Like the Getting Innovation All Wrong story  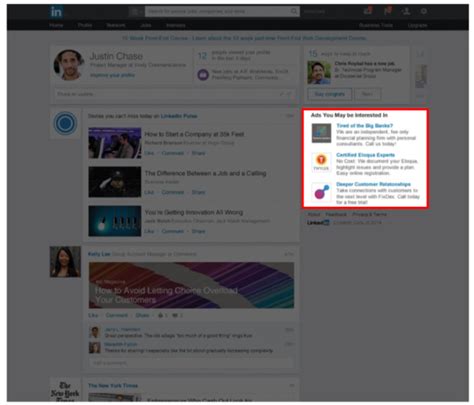[149, 231]
